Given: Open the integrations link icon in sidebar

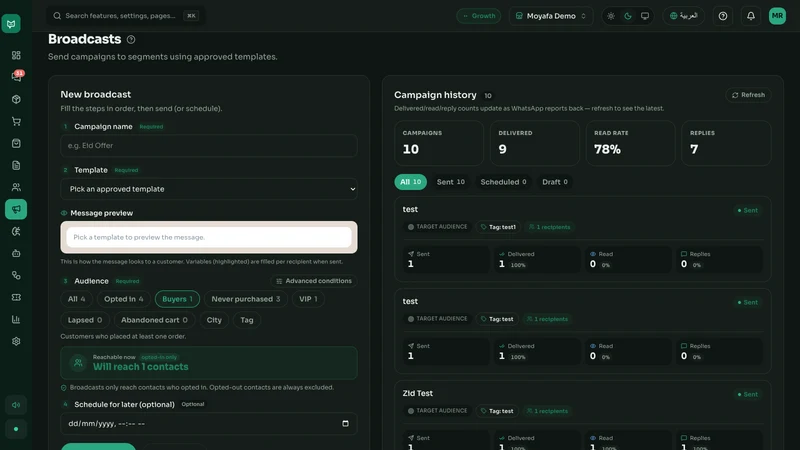Looking at the screenshot, I should coord(16,276).
